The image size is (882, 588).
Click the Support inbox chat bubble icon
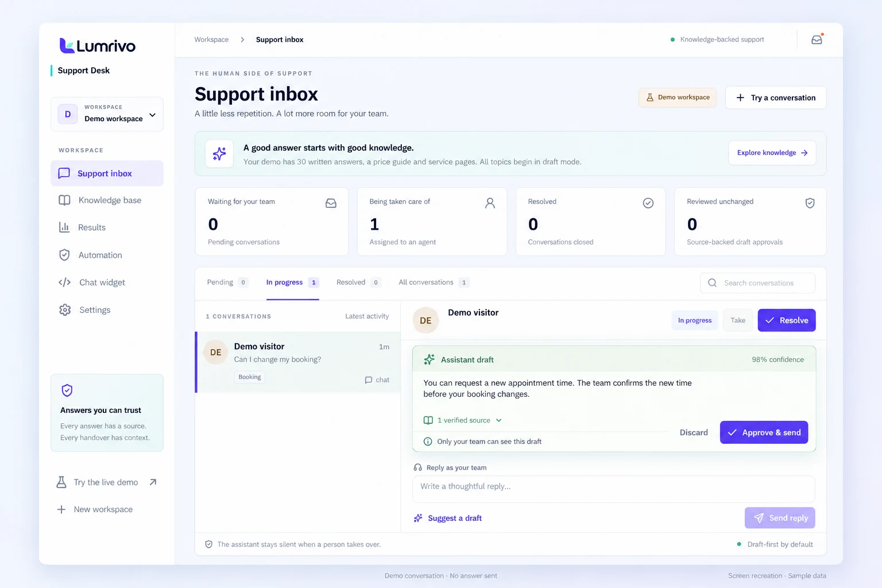coord(64,173)
